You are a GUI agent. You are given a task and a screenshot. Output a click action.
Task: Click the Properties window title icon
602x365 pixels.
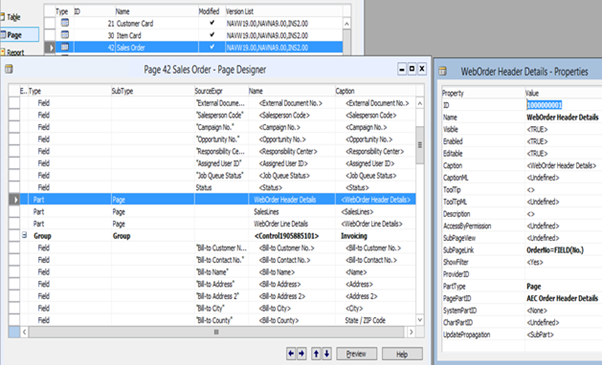[x=443, y=71]
